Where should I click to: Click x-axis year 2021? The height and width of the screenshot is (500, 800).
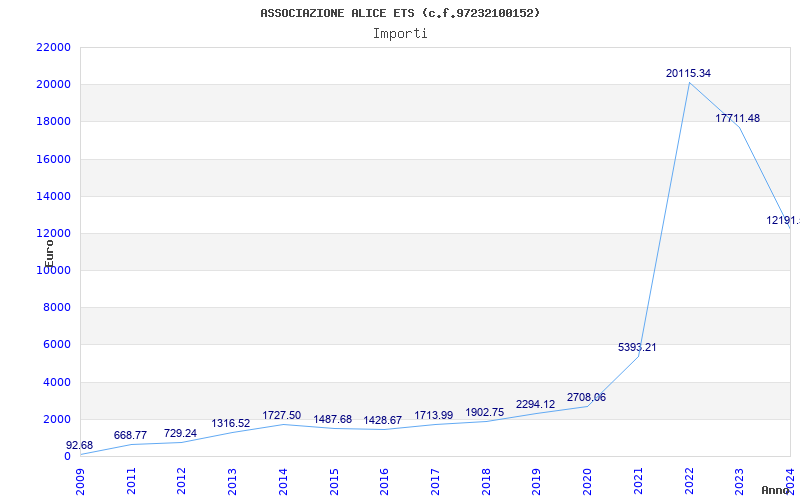click(x=638, y=482)
